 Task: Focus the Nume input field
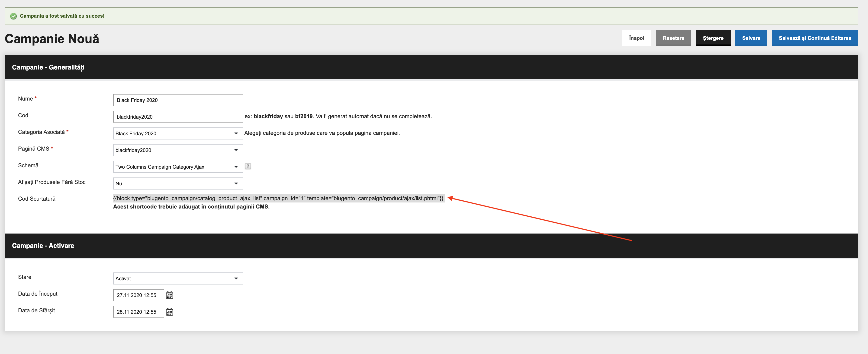pos(178,100)
